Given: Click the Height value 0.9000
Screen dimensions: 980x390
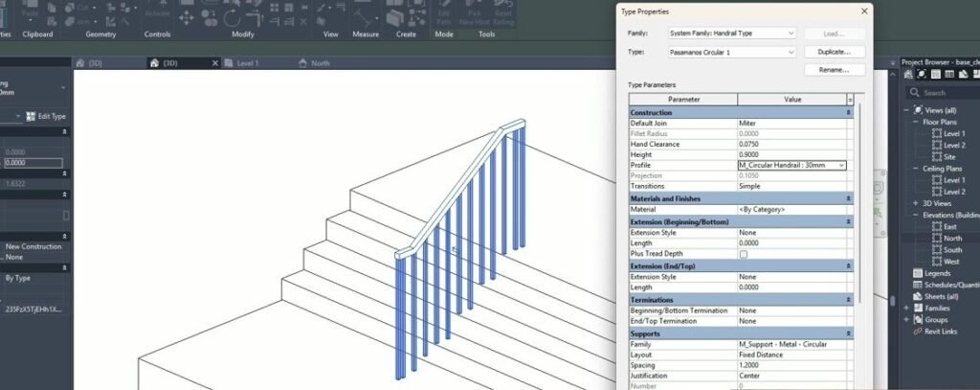Looking at the screenshot, I should pyautogui.click(x=791, y=154).
